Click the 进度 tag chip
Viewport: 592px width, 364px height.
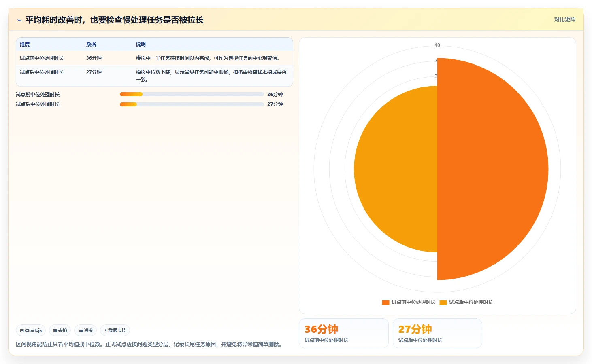[x=85, y=330]
